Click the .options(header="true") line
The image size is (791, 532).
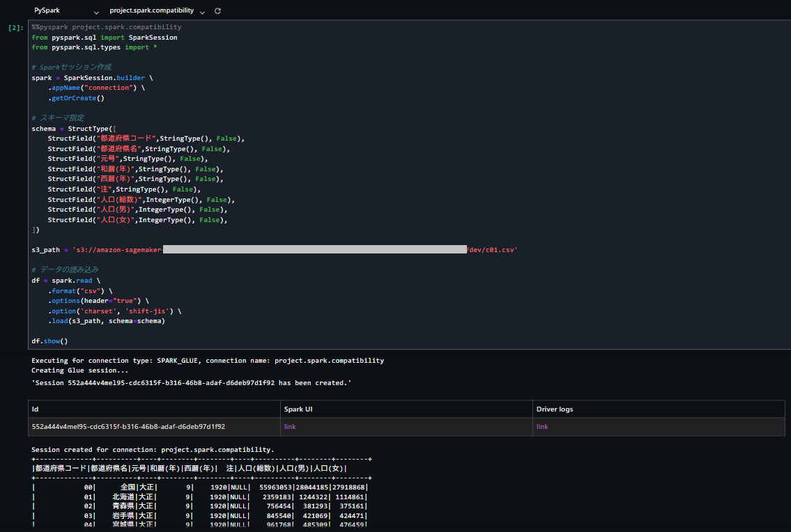pyautogui.click(x=98, y=301)
